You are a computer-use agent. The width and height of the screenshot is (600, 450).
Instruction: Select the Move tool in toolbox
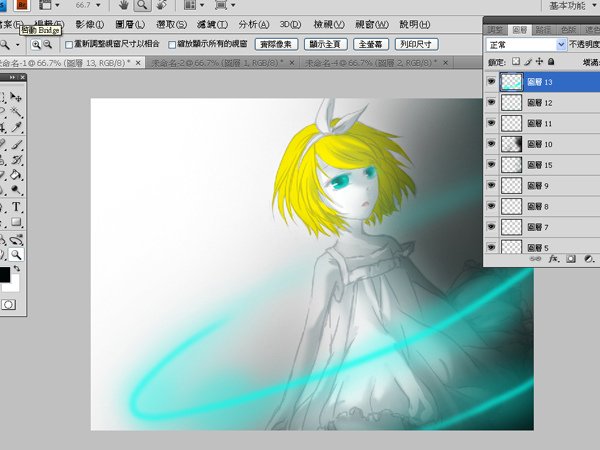(16, 97)
